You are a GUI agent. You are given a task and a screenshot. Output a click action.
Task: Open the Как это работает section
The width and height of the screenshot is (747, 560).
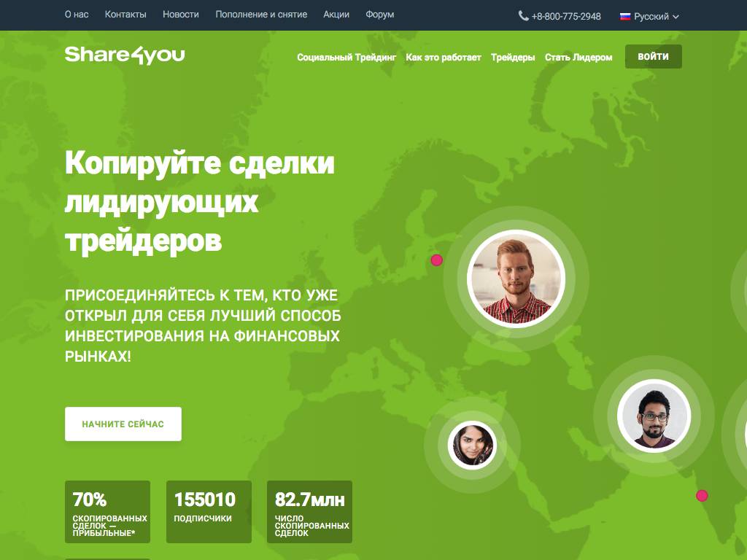point(444,58)
